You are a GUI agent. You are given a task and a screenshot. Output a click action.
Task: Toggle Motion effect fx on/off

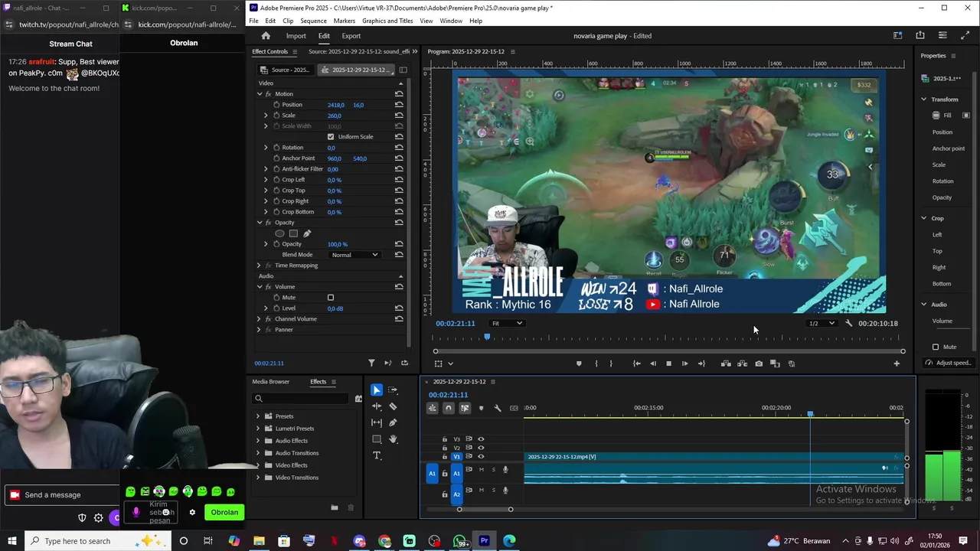(269, 94)
